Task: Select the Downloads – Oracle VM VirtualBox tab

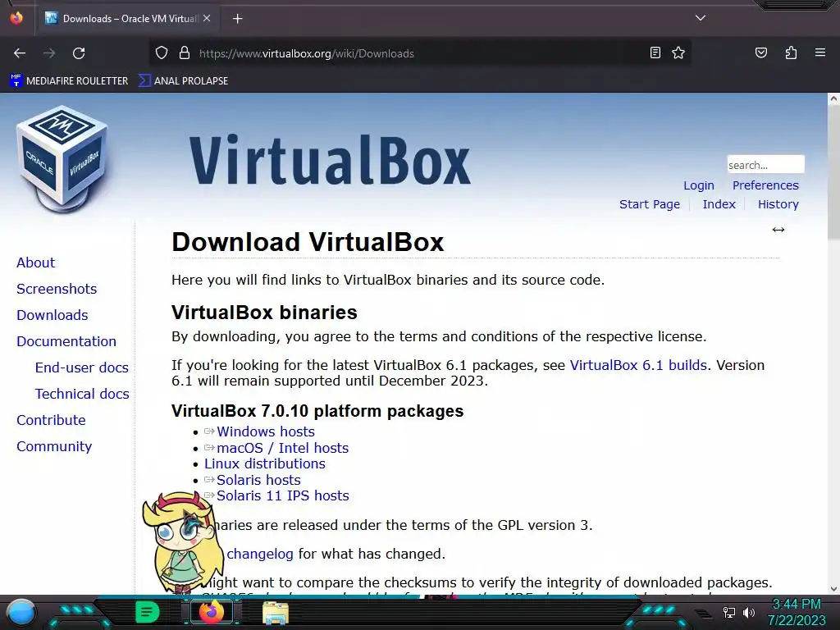Action: [127, 19]
